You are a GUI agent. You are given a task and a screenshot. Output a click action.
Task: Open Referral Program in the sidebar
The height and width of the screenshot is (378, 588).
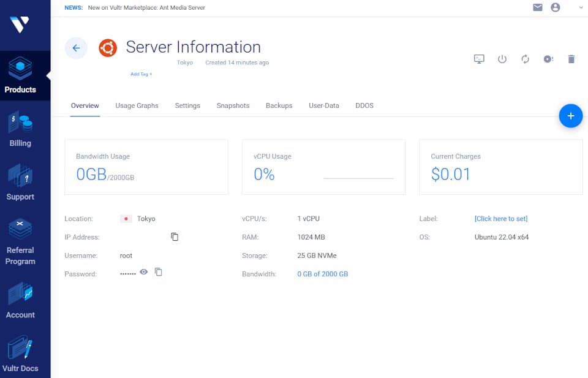click(20, 241)
